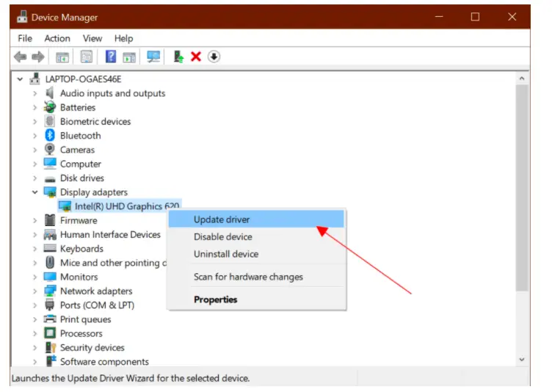
Task: Click the Forward arrow toolbar icon
Action: pyautogui.click(x=38, y=57)
